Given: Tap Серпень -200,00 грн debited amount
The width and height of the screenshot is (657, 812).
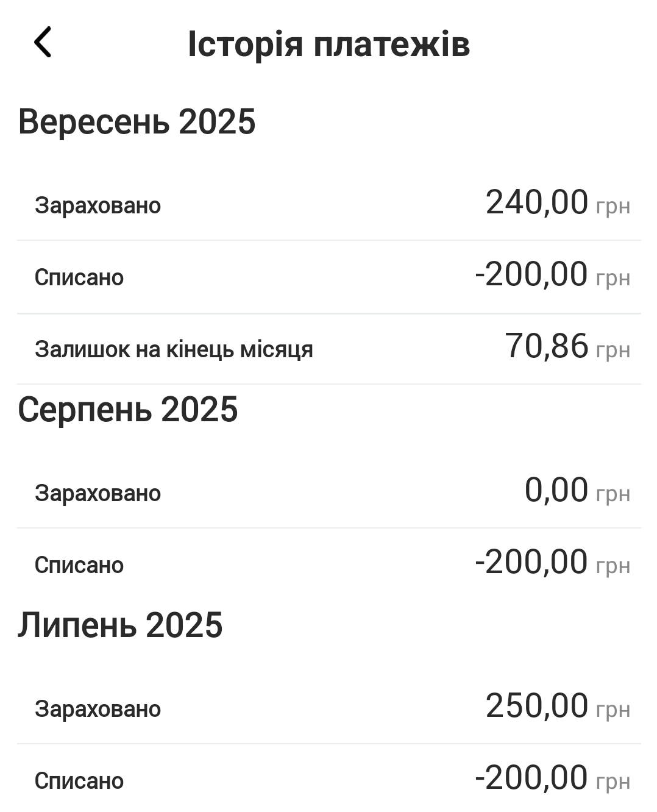Looking at the screenshot, I should click(552, 563).
